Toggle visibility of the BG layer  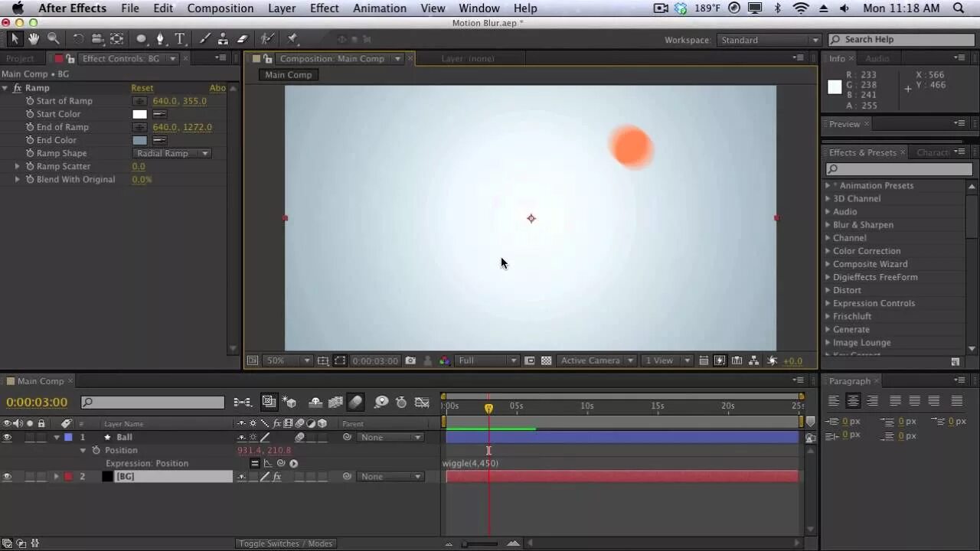coord(7,477)
